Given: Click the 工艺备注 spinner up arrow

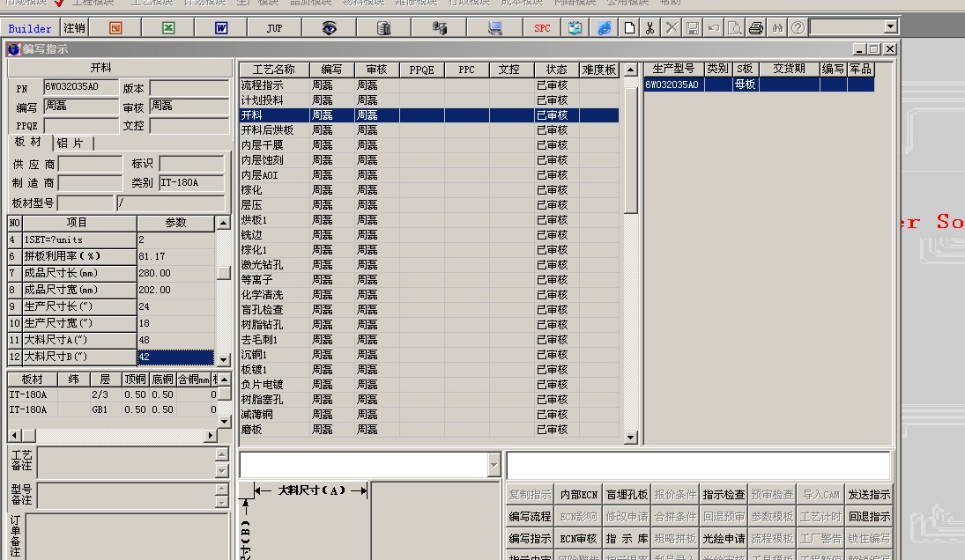Looking at the screenshot, I should click(222, 455).
